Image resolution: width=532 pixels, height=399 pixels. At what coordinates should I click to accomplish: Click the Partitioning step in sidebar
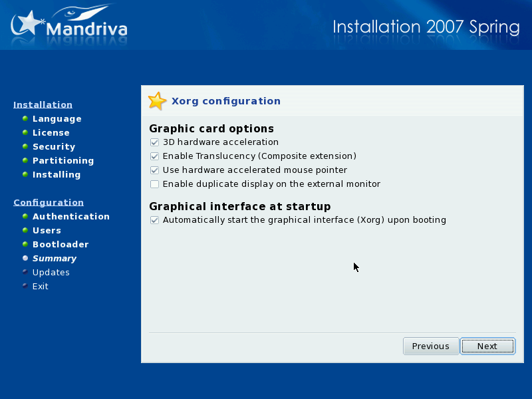[63, 160]
